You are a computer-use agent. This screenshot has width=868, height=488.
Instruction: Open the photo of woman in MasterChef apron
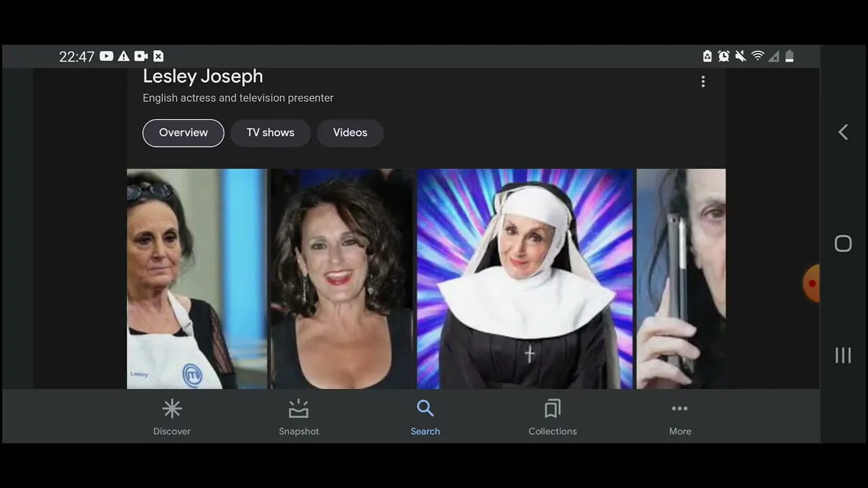pos(197,279)
